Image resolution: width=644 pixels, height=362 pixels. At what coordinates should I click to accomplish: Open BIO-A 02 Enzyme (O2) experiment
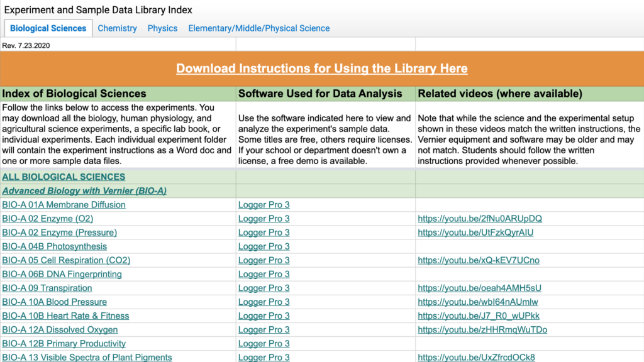pyautogui.click(x=47, y=219)
